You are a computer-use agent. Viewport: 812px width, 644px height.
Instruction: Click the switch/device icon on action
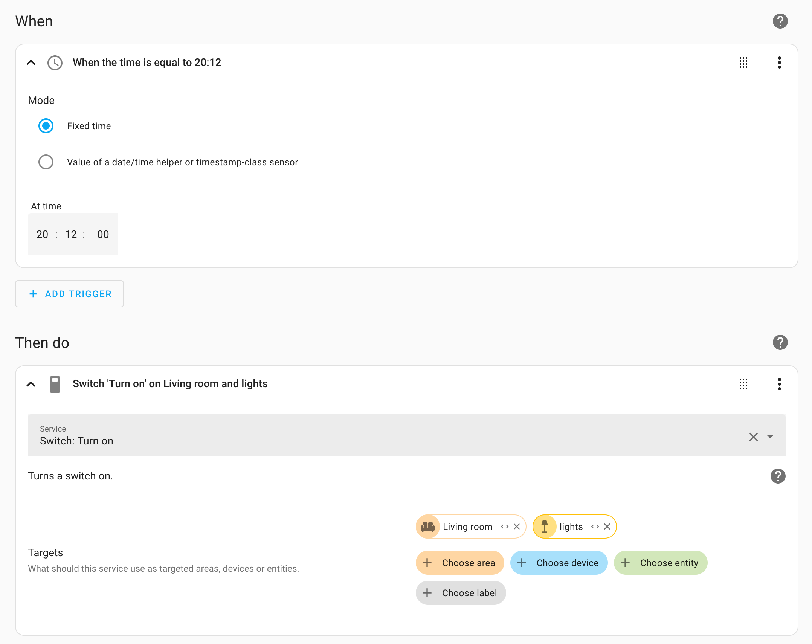pyautogui.click(x=55, y=384)
